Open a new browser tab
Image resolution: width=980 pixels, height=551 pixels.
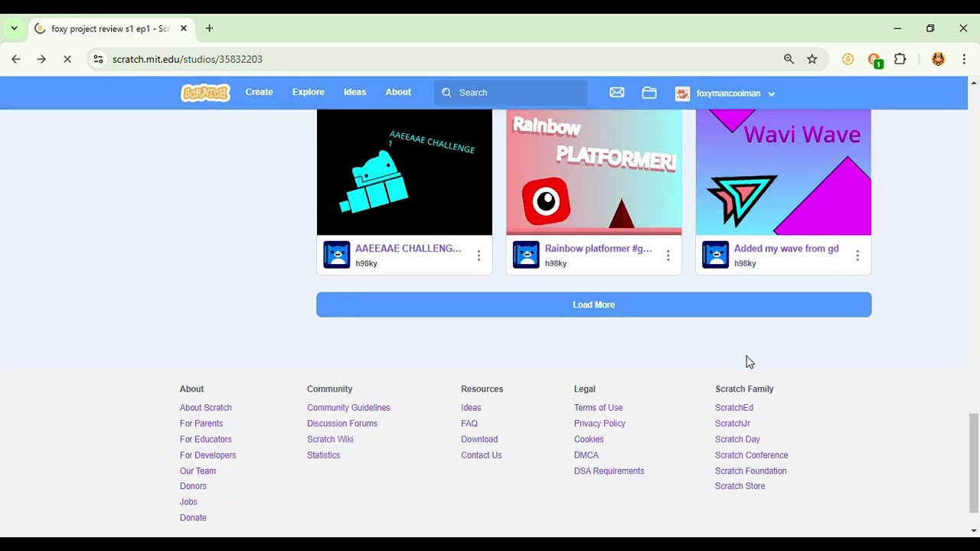click(209, 28)
